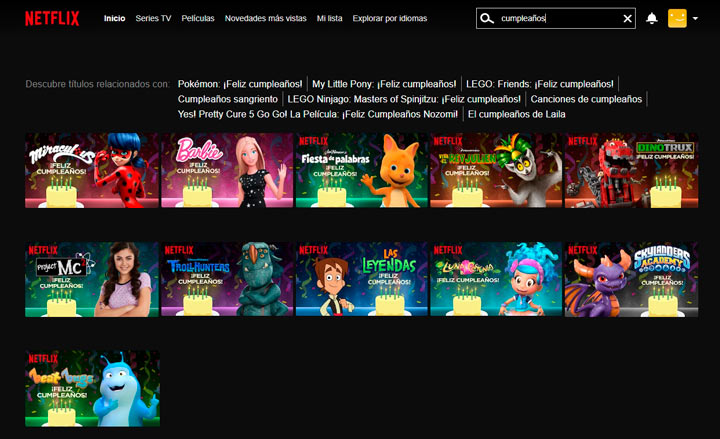
Task: Select LEGO: Friends: ¡Feliz cumpleaños! suggestion
Action: pyautogui.click(x=540, y=84)
